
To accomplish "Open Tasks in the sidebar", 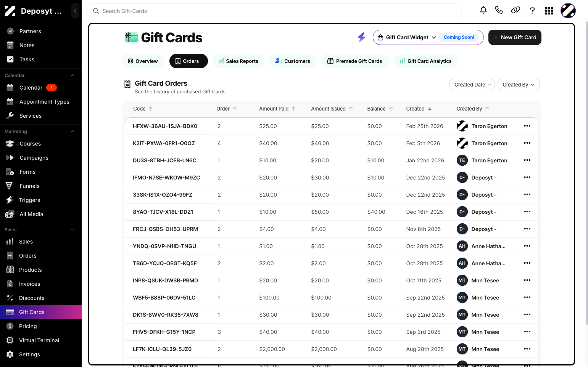I will click(x=27, y=59).
